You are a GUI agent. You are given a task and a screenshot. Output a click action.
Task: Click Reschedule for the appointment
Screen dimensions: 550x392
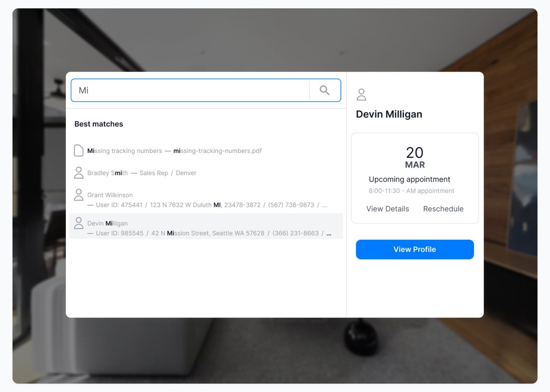tap(443, 209)
